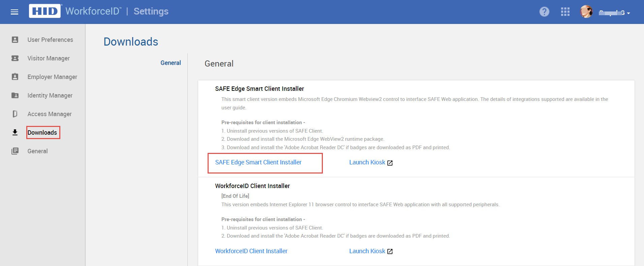Launch Kiosk for WorkforceID Client Installer
Viewport: 644px width, 266px height.
(x=367, y=251)
